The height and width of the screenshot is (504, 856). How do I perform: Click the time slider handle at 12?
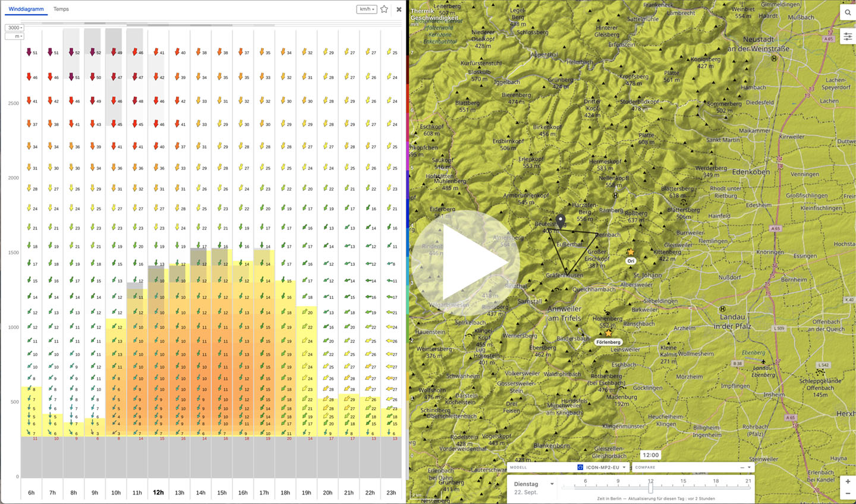pyautogui.click(x=650, y=487)
